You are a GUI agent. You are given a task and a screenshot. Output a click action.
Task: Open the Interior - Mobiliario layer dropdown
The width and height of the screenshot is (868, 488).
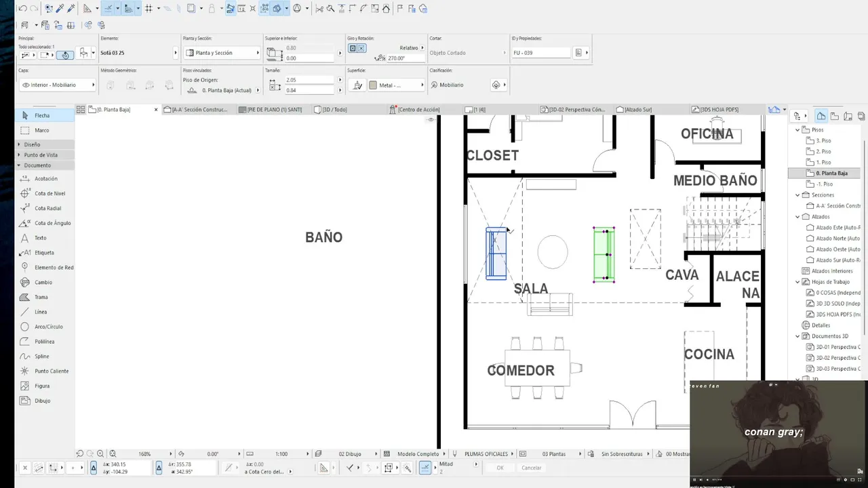(x=58, y=85)
